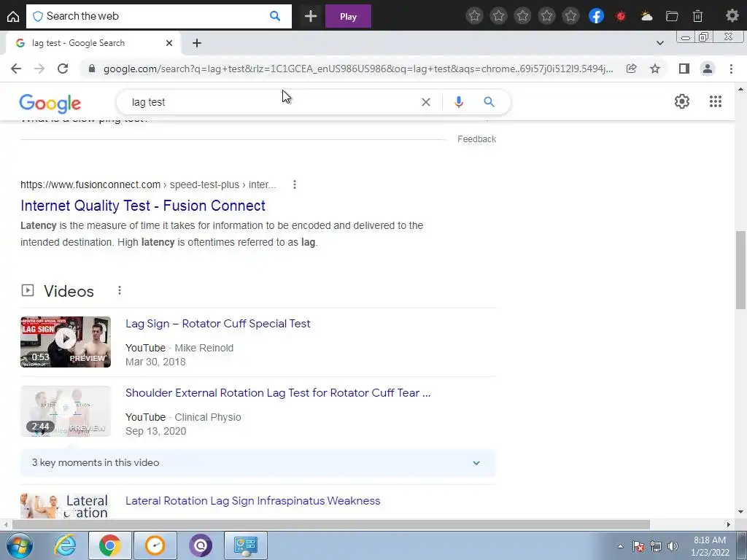Click the first star shortcut in toolbar

(474, 16)
